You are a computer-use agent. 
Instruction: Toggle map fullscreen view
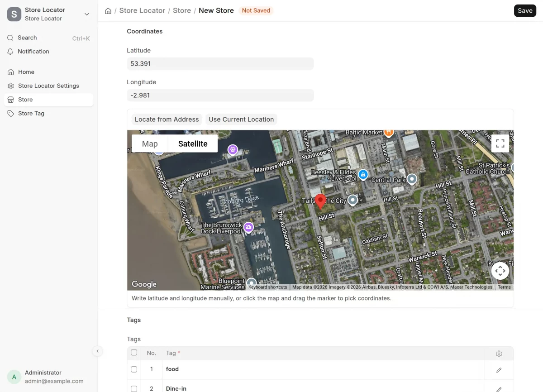(500, 144)
